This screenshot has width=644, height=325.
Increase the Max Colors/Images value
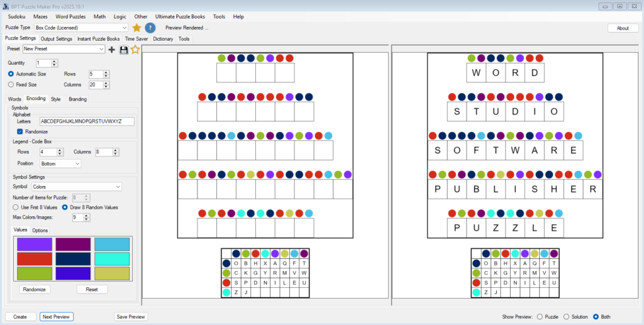click(x=86, y=215)
